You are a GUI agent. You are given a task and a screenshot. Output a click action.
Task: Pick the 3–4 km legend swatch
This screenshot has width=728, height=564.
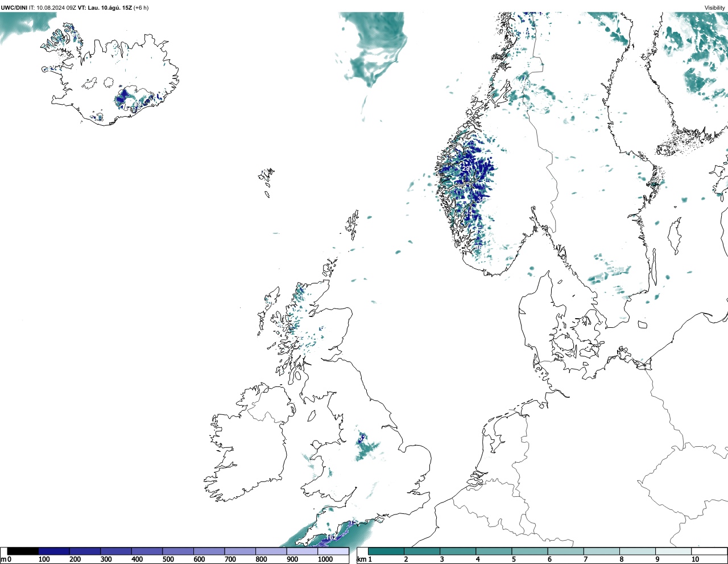[458, 551]
